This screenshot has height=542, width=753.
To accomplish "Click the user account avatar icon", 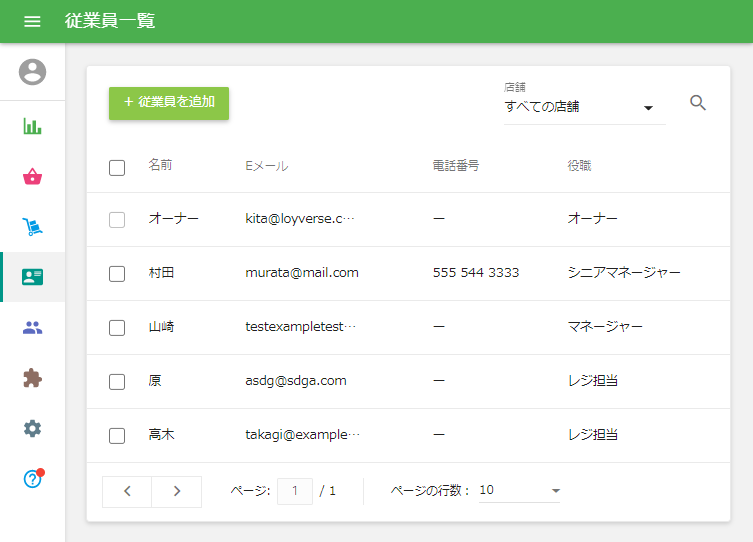I will [x=33, y=72].
